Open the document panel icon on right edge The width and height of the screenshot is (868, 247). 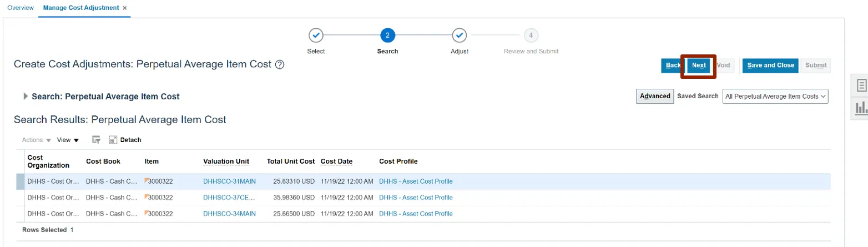pyautogui.click(x=861, y=85)
